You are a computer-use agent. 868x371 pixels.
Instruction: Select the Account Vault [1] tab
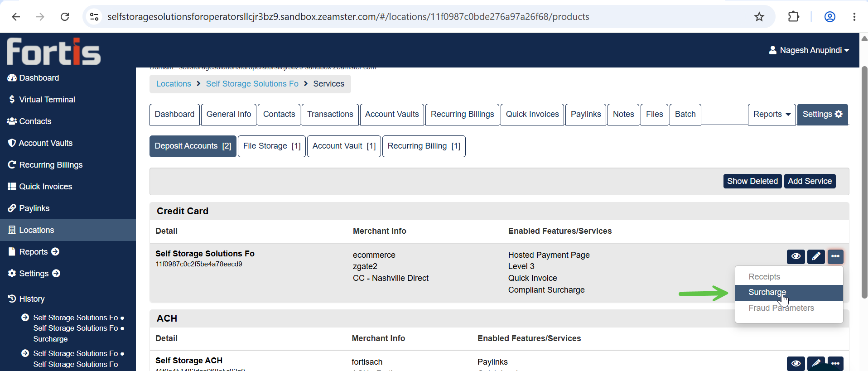[x=344, y=146]
